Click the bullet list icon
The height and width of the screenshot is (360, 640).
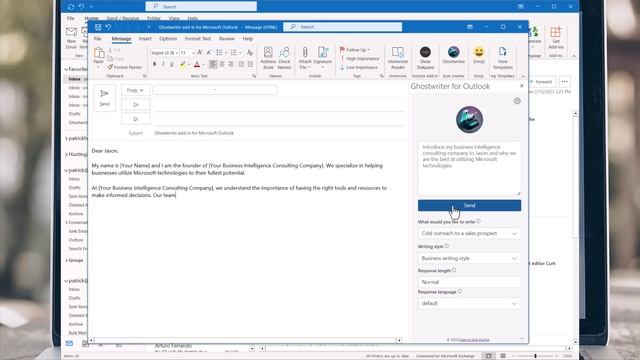click(x=220, y=53)
